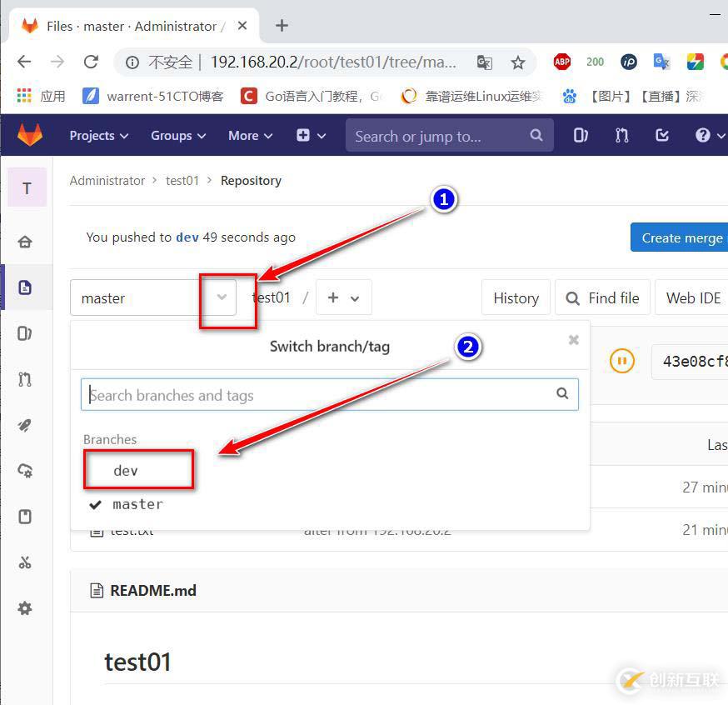Click the History button
The width and height of the screenshot is (728, 705).
pyautogui.click(x=516, y=297)
